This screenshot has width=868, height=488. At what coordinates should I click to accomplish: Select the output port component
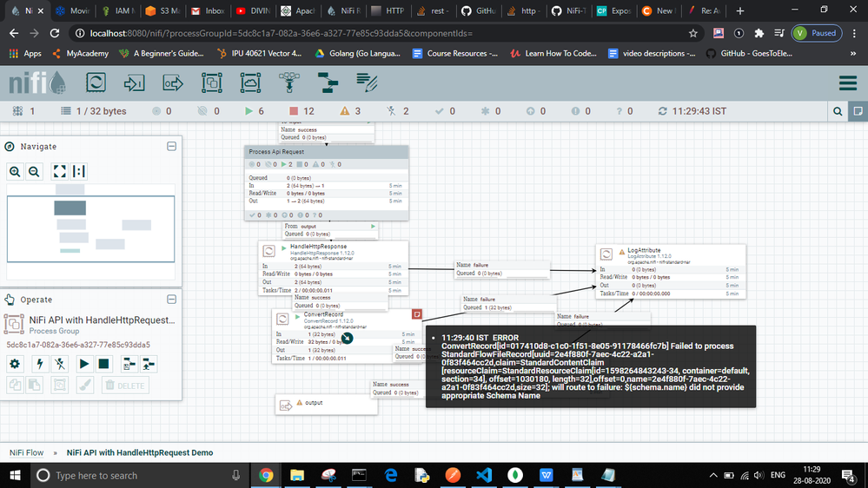[x=327, y=404]
